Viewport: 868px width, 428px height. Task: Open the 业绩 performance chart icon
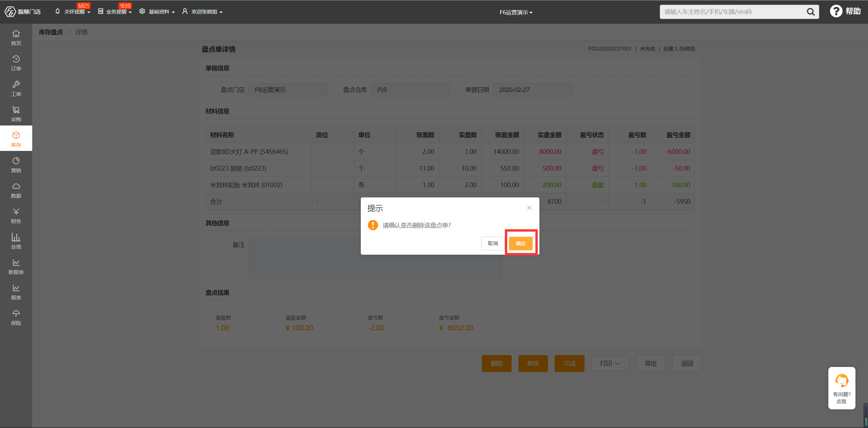point(16,241)
